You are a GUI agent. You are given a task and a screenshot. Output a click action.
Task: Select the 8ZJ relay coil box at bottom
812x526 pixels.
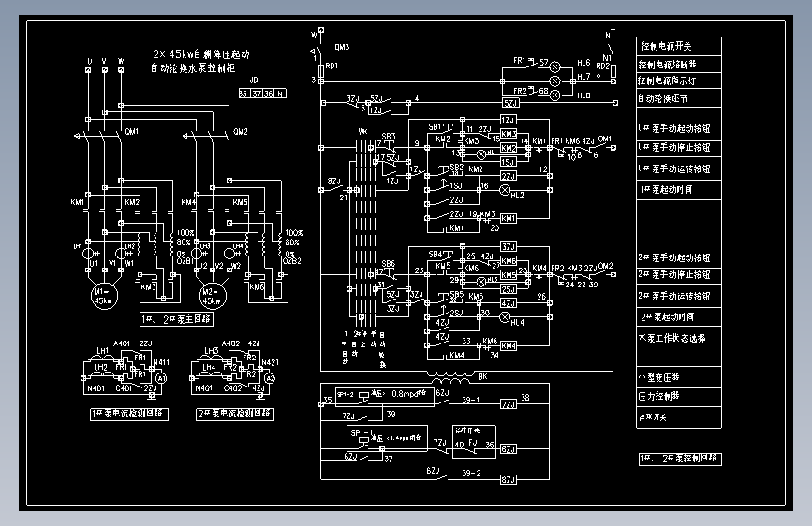point(509,479)
